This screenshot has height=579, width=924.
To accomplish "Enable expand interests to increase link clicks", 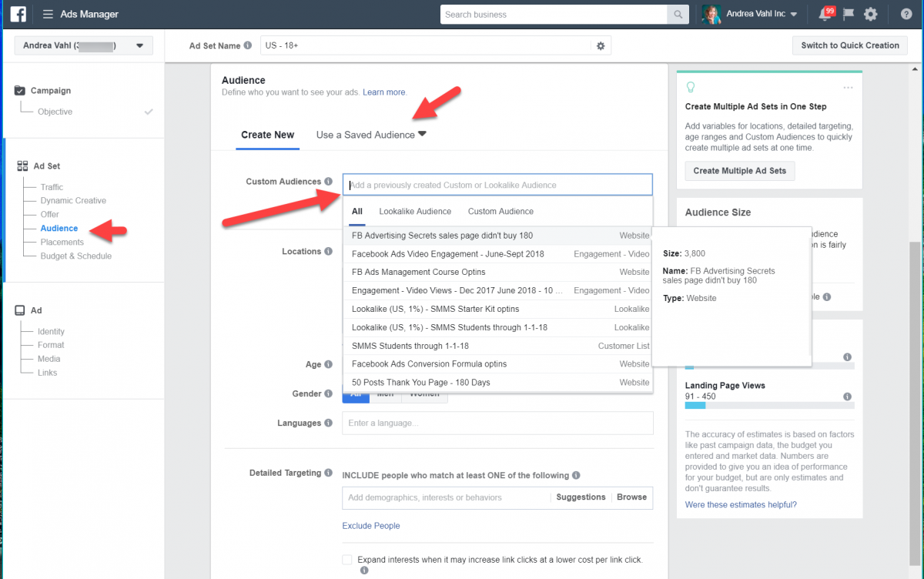I will 346,560.
